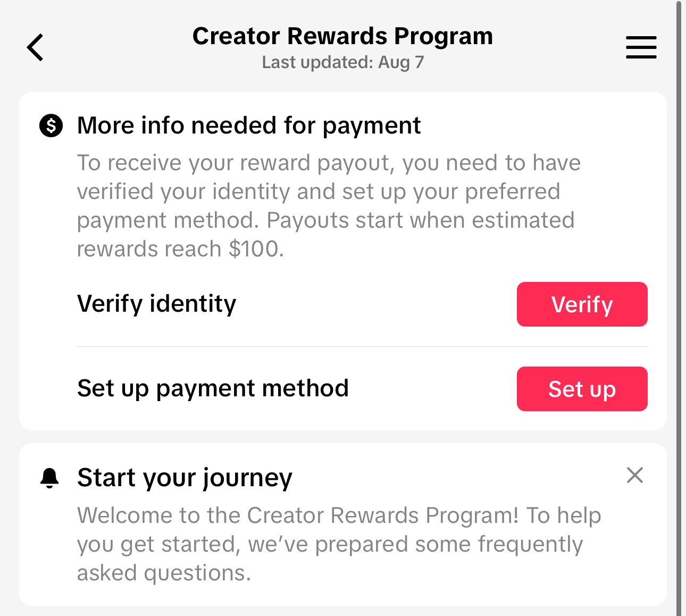Dismiss the Start your journey card
Image resolution: width=686 pixels, height=616 pixels.
tap(635, 475)
